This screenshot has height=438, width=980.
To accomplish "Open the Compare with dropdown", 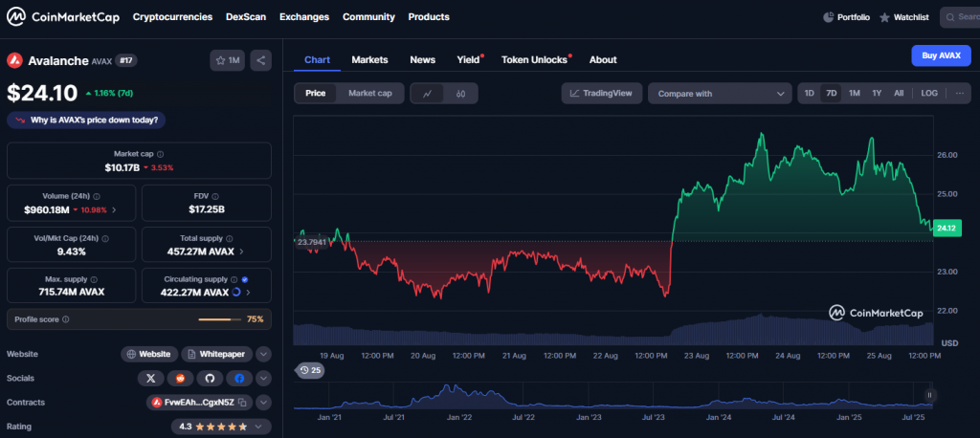I will tap(720, 94).
